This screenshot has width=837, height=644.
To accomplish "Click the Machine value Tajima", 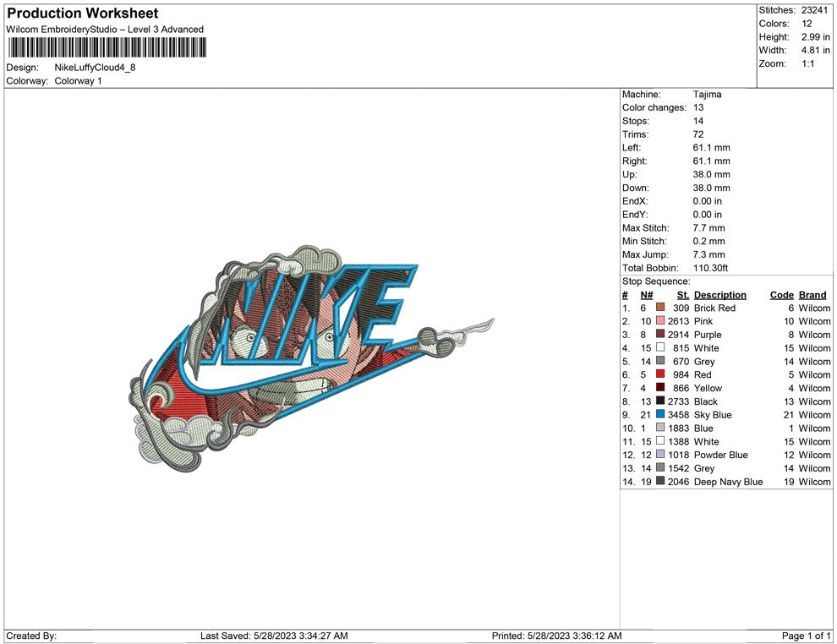I will tap(708, 94).
